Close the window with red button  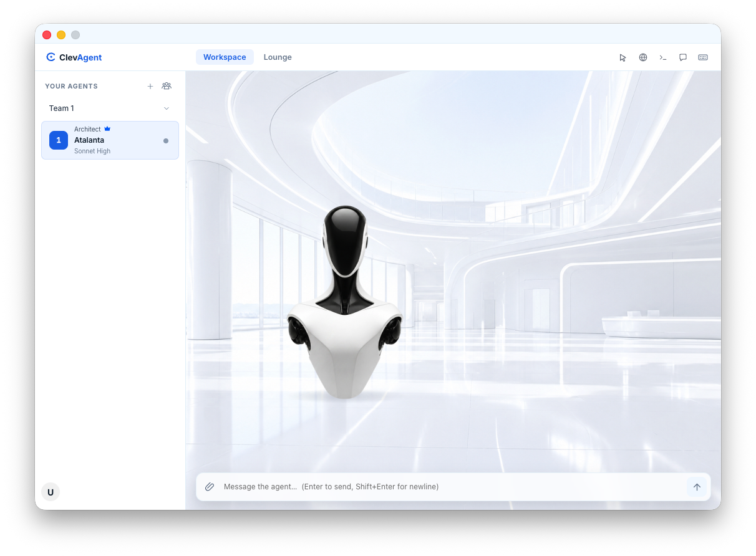[x=47, y=35]
